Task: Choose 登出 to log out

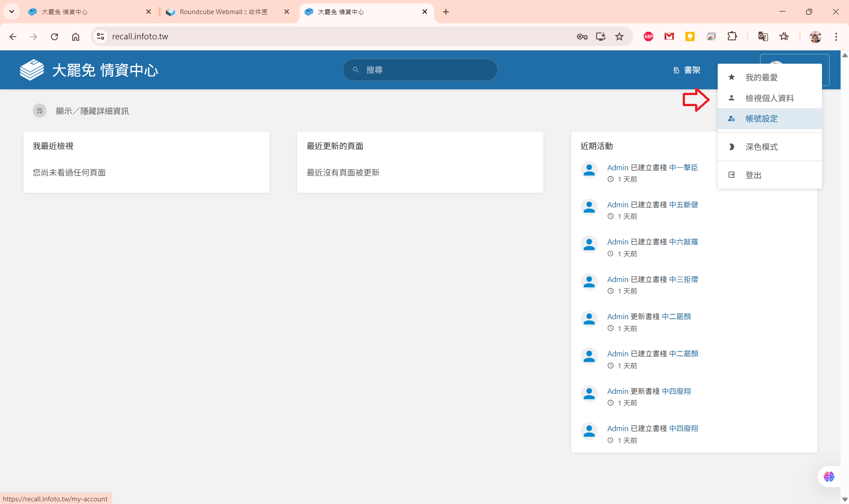Action: pos(753,175)
